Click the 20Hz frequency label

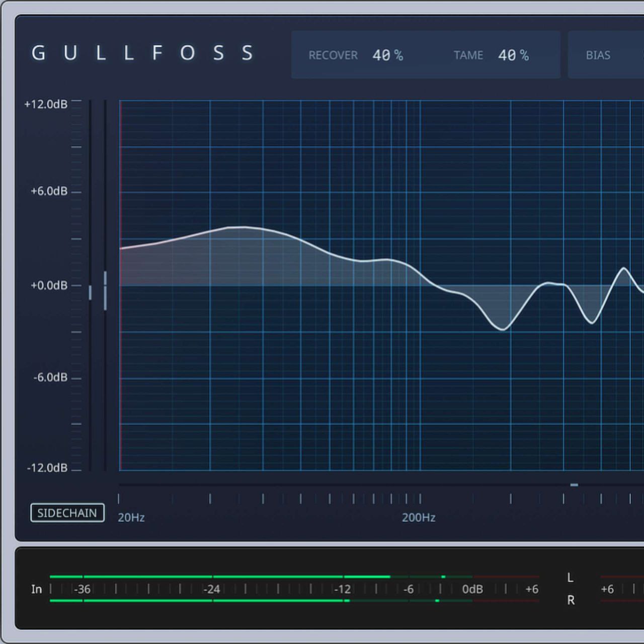click(131, 518)
